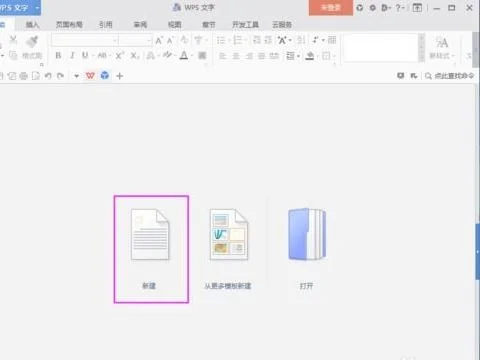Image resolution: width=480 pixels, height=360 pixels.
Task: Switch to the 开发工具 tab
Action: 245,24
